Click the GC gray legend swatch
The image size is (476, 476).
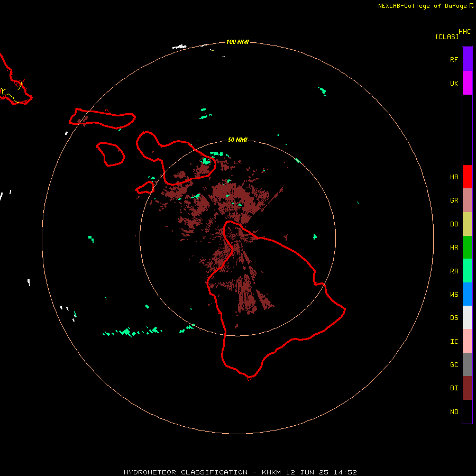[467, 364]
